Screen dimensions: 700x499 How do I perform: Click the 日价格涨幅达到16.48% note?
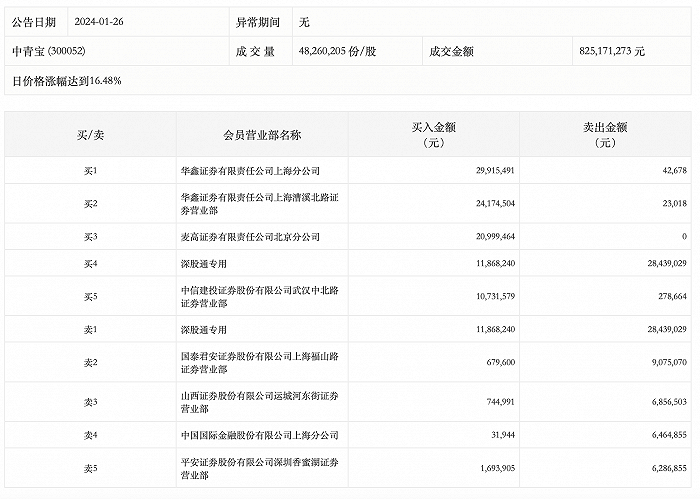click(66, 79)
